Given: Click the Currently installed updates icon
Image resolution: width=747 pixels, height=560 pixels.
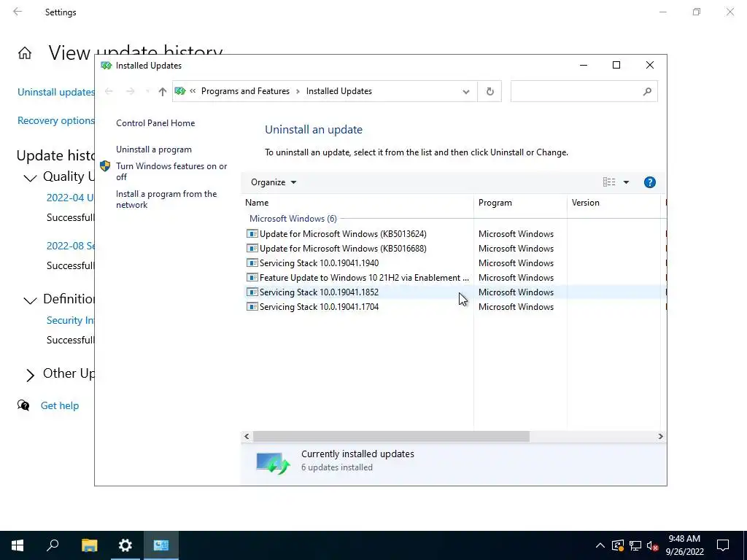Looking at the screenshot, I should (x=273, y=462).
